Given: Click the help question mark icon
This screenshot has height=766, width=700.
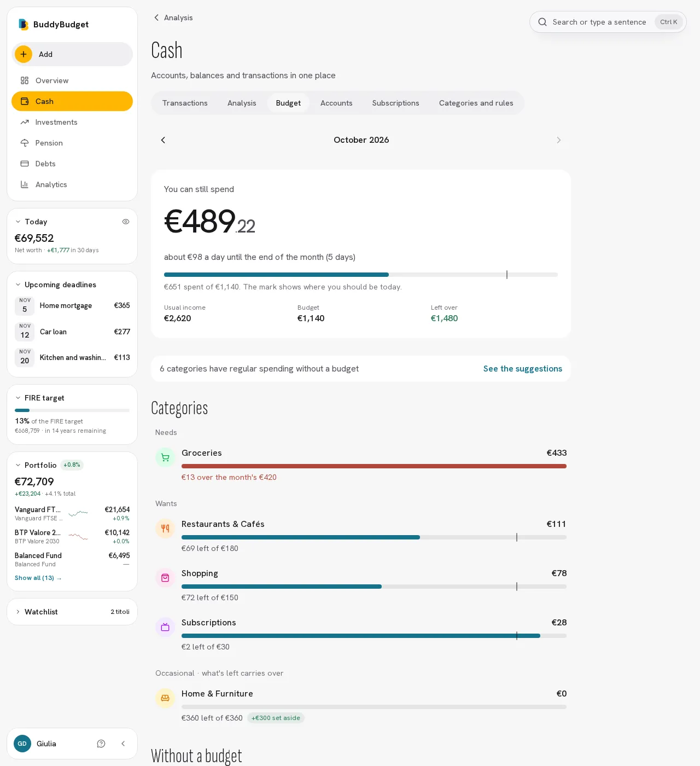Looking at the screenshot, I should 101,744.
